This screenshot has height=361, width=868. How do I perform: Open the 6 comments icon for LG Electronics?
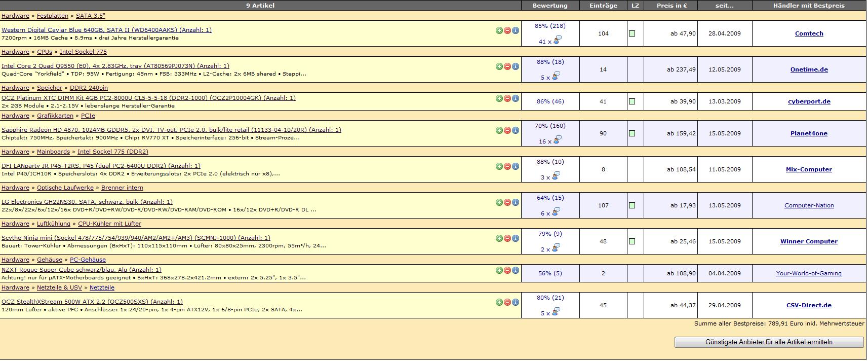tap(556, 212)
